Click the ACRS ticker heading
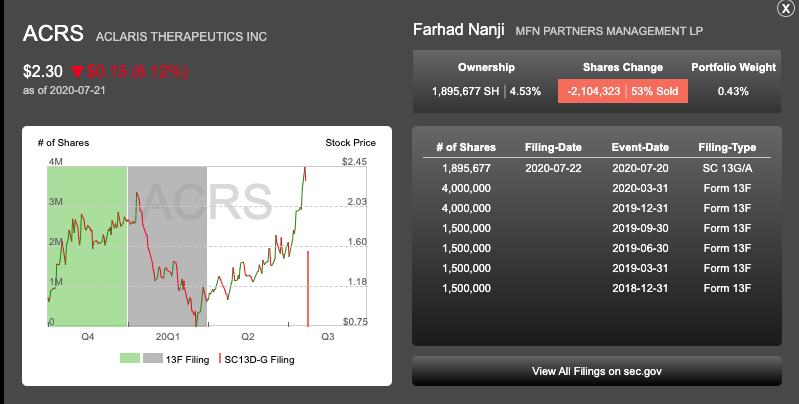799x404 pixels. pyautogui.click(x=53, y=34)
